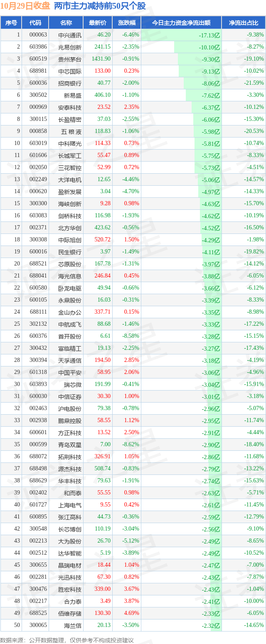
Task: Select the stock name 民生银行
Action: 70,252
